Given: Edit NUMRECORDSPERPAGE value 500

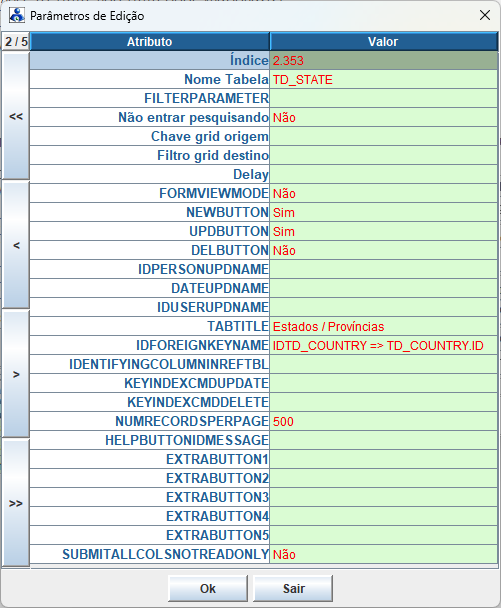Looking at the screenshot, I should [x=384, y=421].
